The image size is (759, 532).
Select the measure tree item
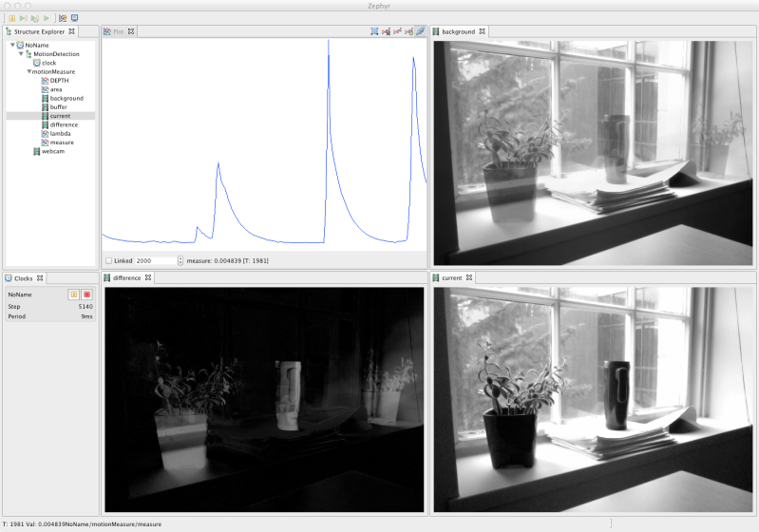[62, 142]
